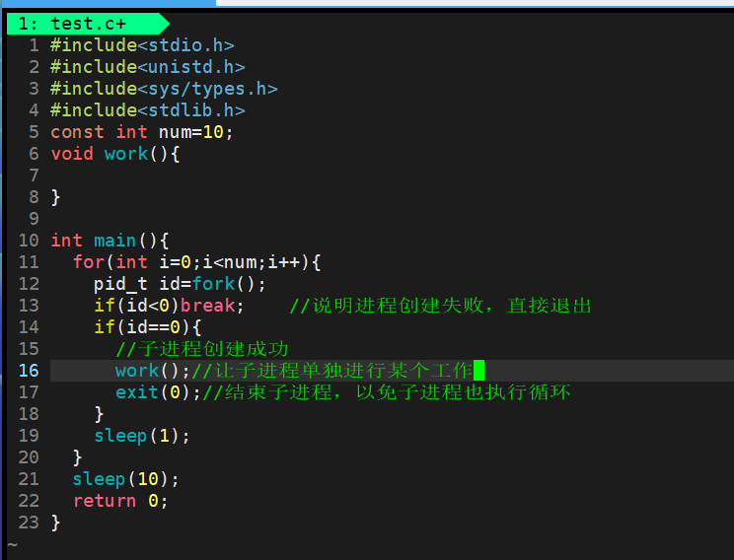Select the test.c+ buffer tab
This screenshot has height=560, width=734.
click(x=88, y=24)
